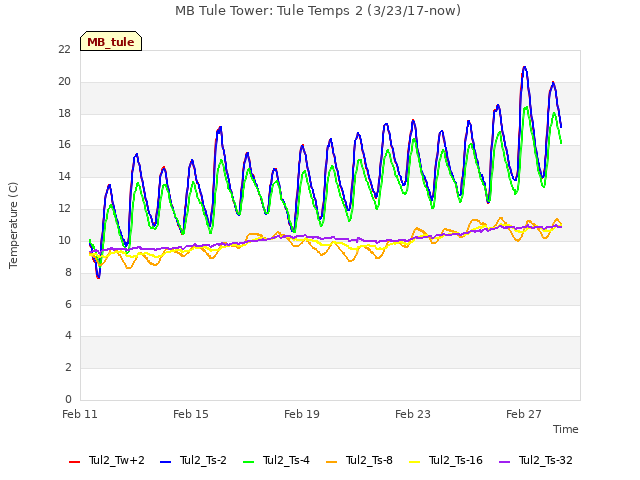Click the yellow Tul2_Ts-16 legend swatch

[x=414, y=462]
